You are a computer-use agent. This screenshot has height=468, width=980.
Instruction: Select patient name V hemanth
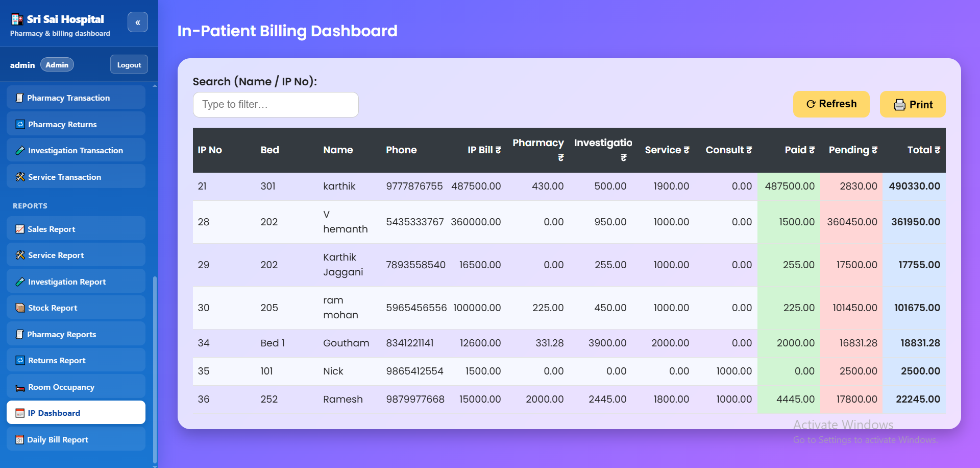(x=346, y=222)
